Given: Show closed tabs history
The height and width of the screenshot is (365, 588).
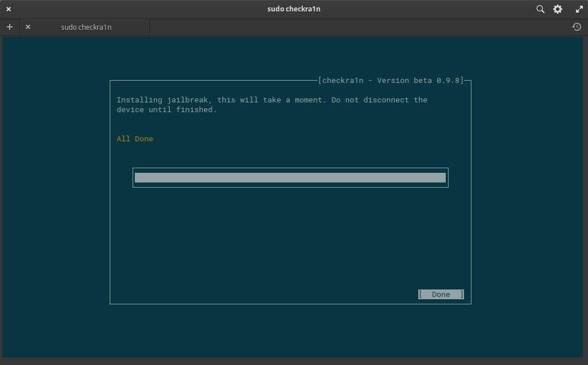Looking at the screenshot, I should (577, 27).
